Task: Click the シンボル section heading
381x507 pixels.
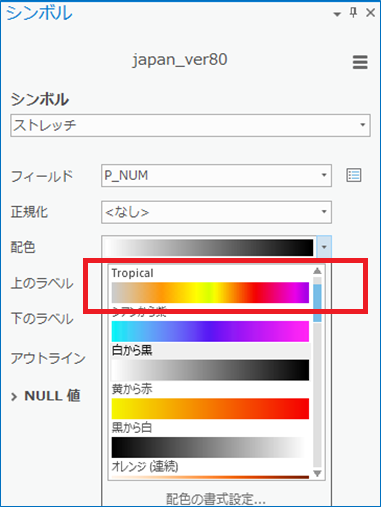Action: pyautogui.click(x=40, y=99)
